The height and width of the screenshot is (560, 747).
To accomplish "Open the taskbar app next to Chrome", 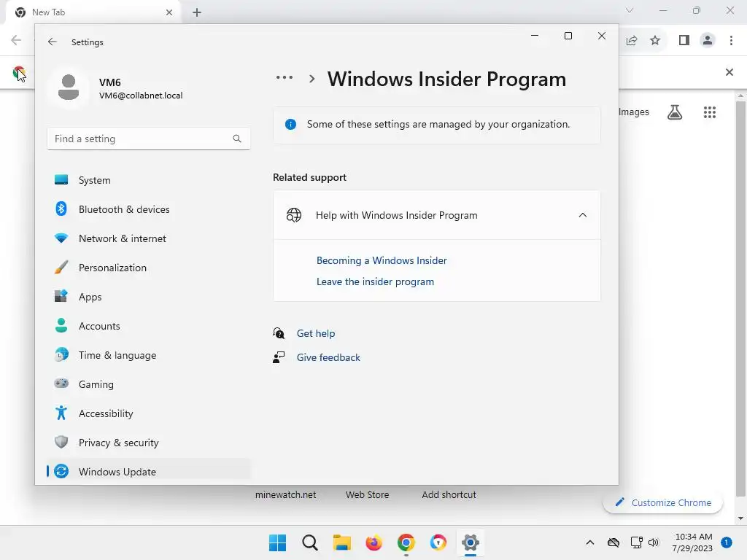I will [438, 542].
